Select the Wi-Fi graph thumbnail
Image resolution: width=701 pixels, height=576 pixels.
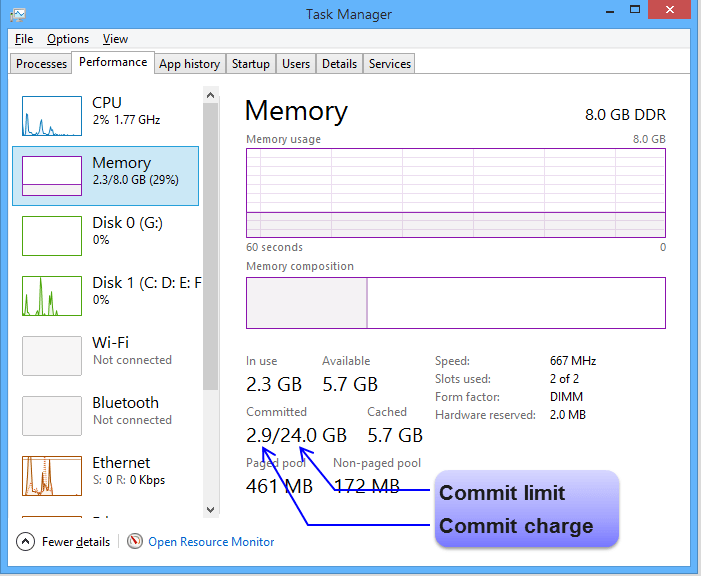click(52, 356)
